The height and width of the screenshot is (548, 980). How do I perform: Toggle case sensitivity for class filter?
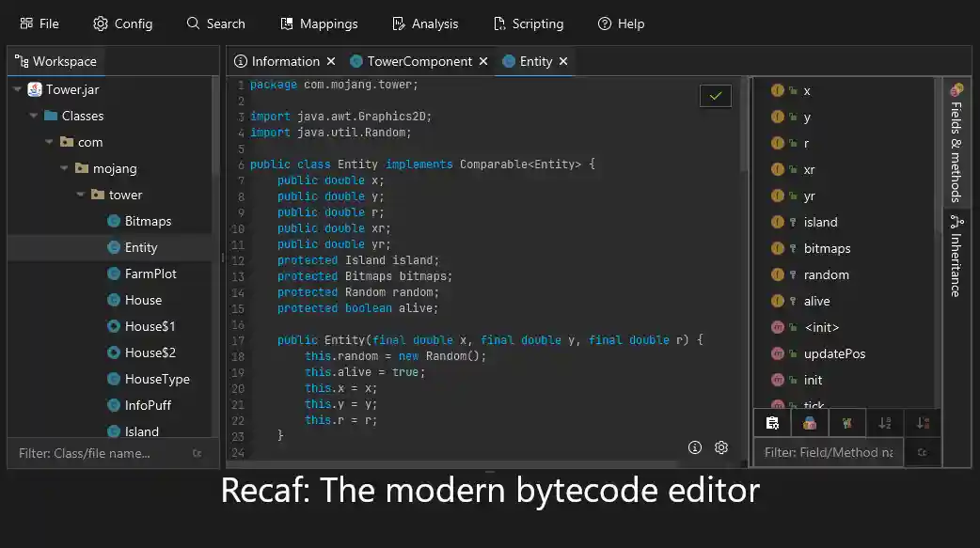pos(198,453)
